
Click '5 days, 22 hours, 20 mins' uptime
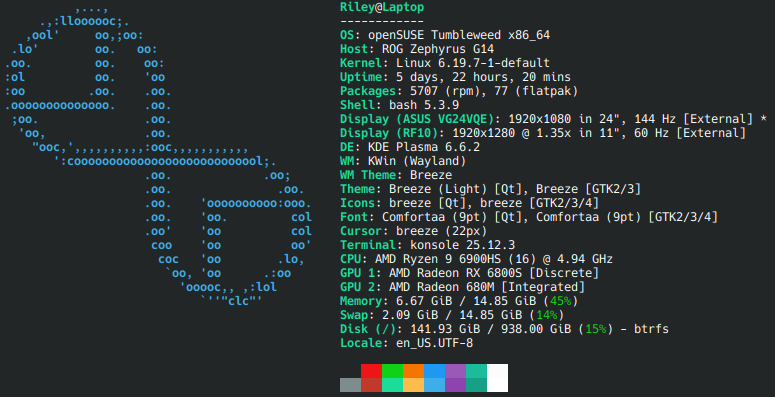coord(483,77)
